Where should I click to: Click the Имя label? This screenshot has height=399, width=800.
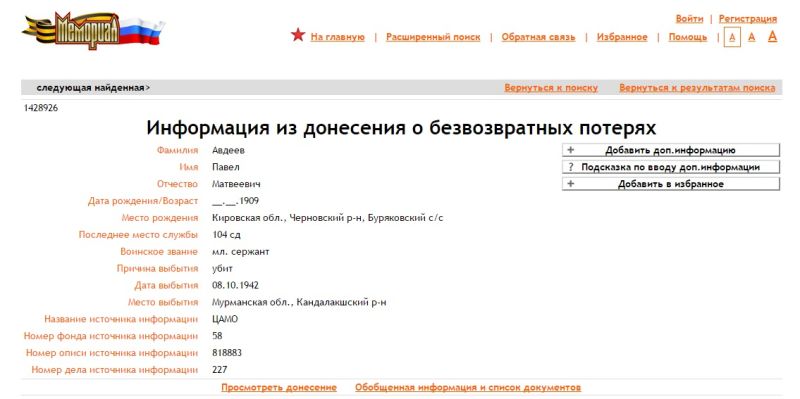coord(189,167)
